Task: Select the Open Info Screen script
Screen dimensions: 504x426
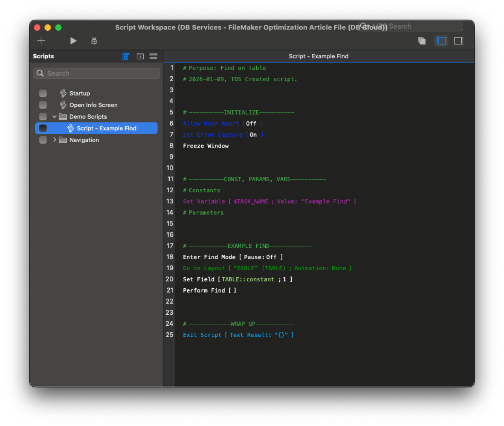Action: [x=93, y=105]
